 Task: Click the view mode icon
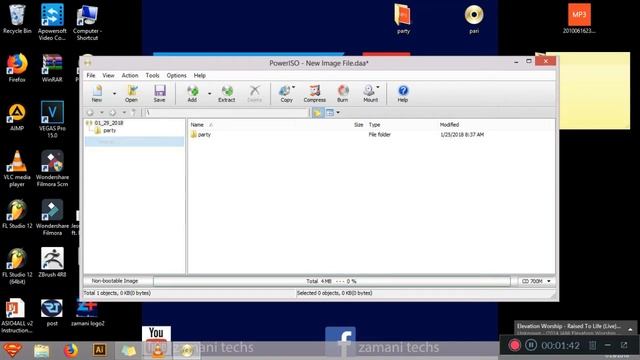click(x=330, y=112)
